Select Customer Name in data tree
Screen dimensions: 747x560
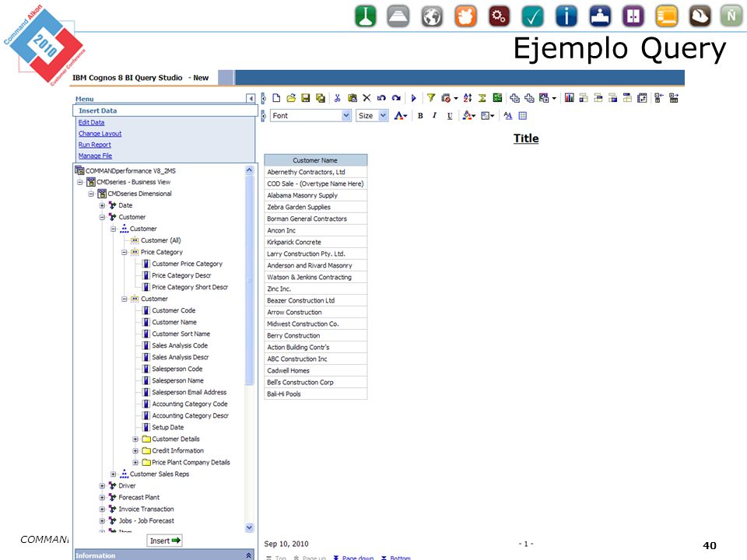(174, 322)
